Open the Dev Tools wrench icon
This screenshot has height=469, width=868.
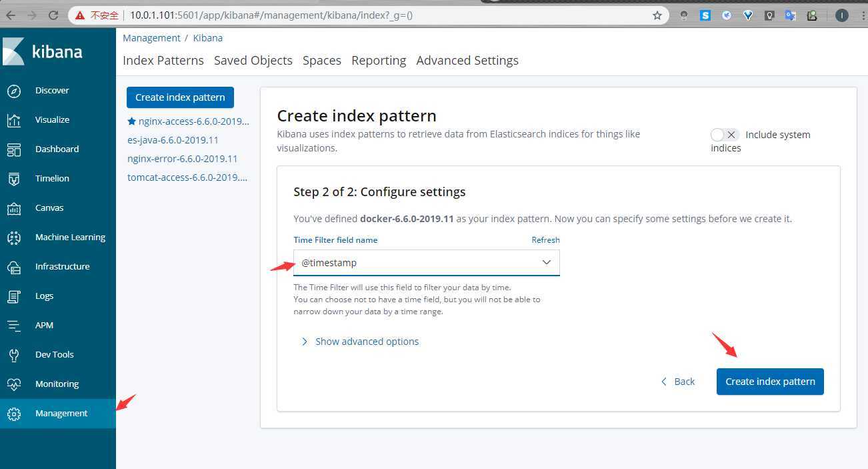[14, 355]
